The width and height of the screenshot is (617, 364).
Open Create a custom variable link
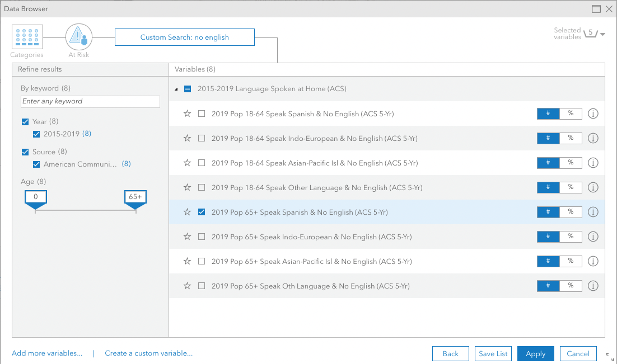149,353
